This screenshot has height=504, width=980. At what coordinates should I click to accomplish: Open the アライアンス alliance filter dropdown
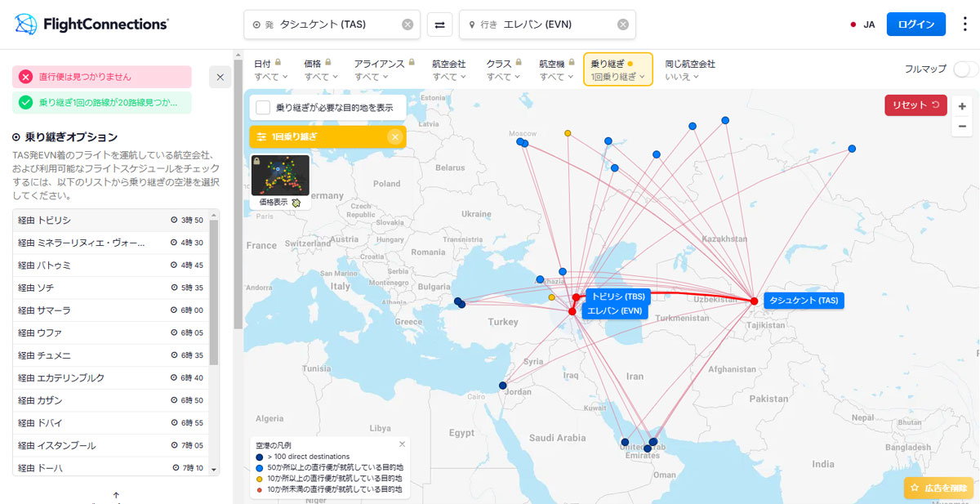385,69
